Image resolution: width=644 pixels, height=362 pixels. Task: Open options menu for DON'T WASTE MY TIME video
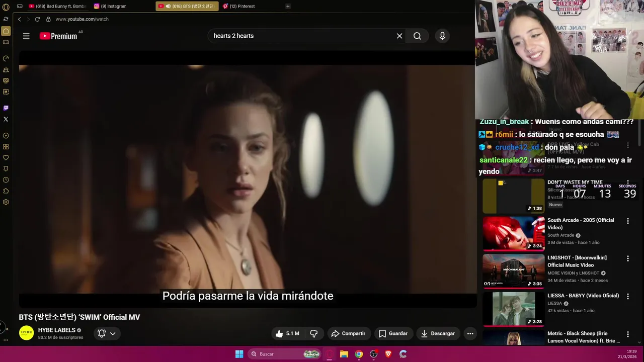point(628,184)
